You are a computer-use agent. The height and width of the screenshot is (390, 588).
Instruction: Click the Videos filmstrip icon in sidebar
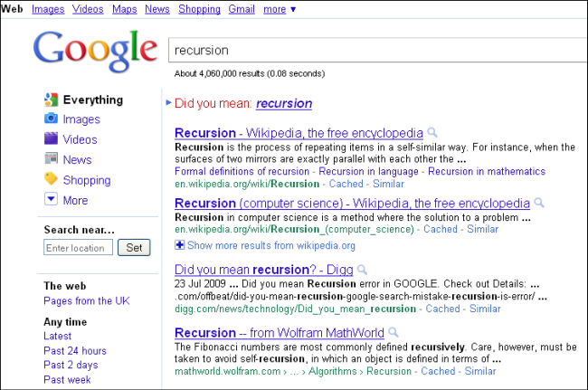coord(51,139)
